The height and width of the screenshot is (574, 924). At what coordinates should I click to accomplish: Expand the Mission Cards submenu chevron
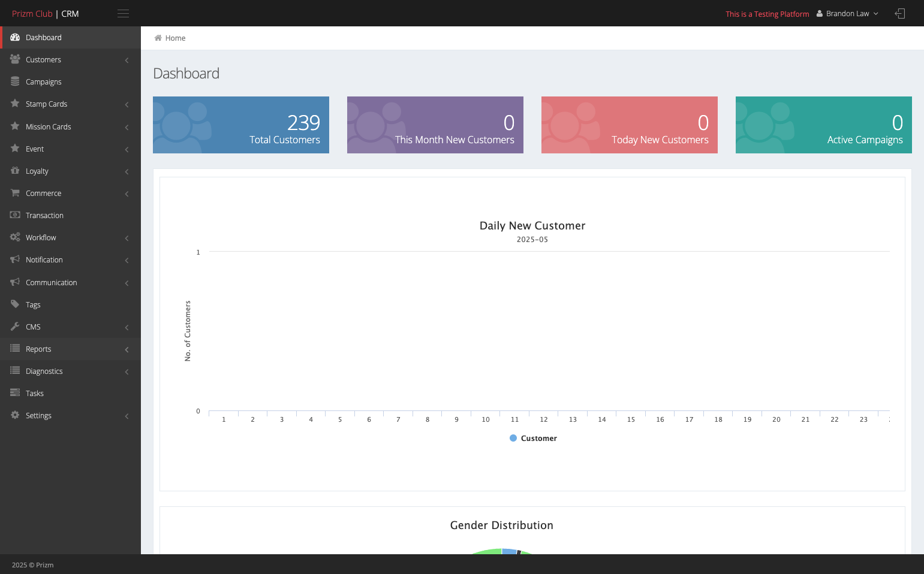[127, 127]
